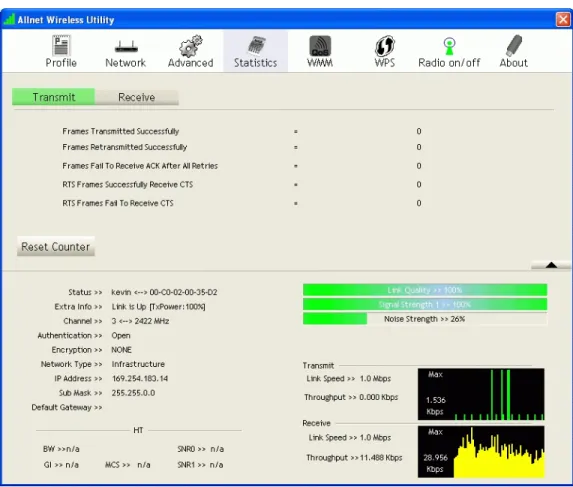
Task: Open the WMM QoS icon
Action: (320, 46)
